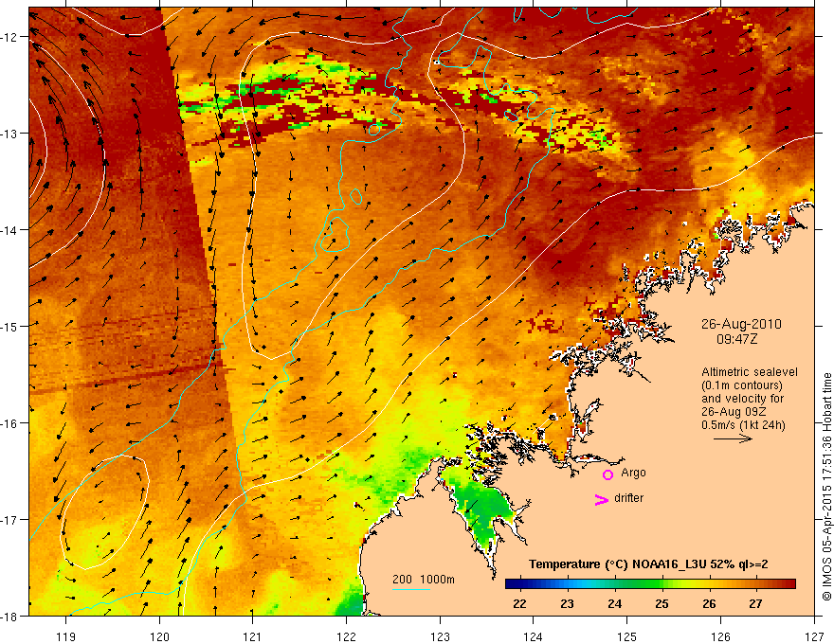The image size is (834, 644).
Task: Click the latitude axis label -15
Action: point(9,326)
